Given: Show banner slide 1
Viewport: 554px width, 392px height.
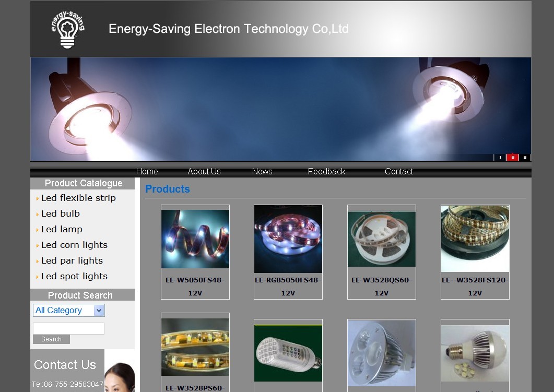Looking at the screenshot, I should coord(500,158).
